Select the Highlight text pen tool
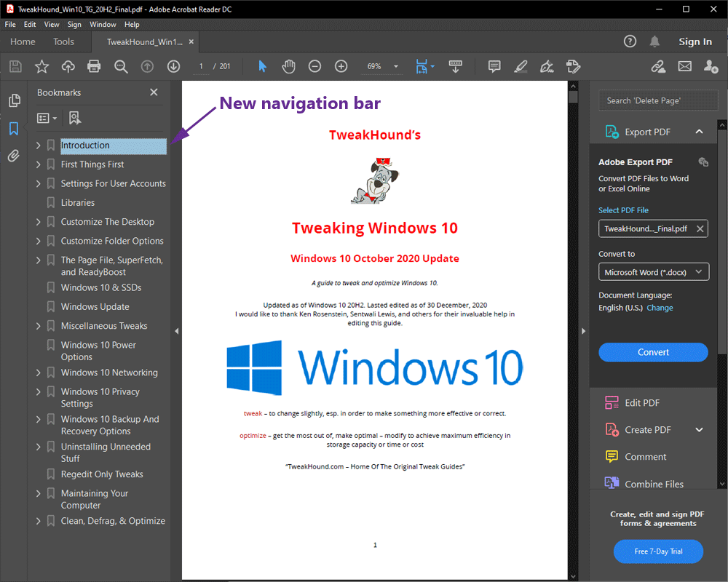This screenshot has height=582, width=728. click(x=521, y=66)
